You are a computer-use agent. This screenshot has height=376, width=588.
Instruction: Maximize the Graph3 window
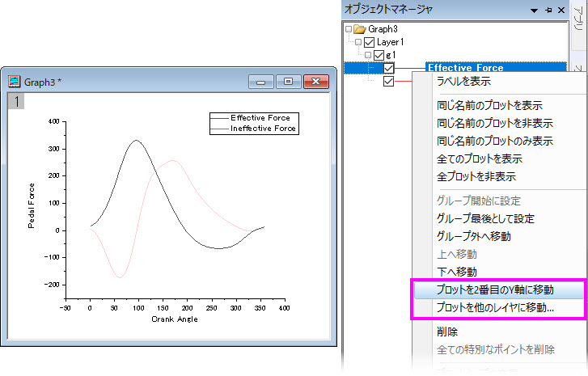[x=288, y=82]
